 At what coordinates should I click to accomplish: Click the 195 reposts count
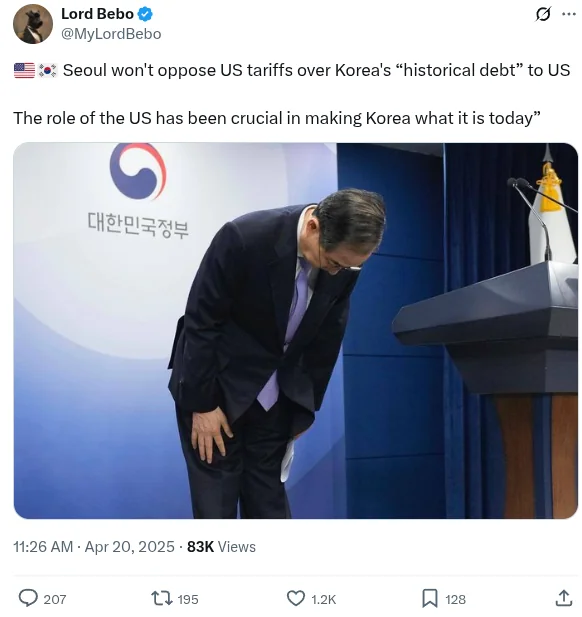pos(188,599)
